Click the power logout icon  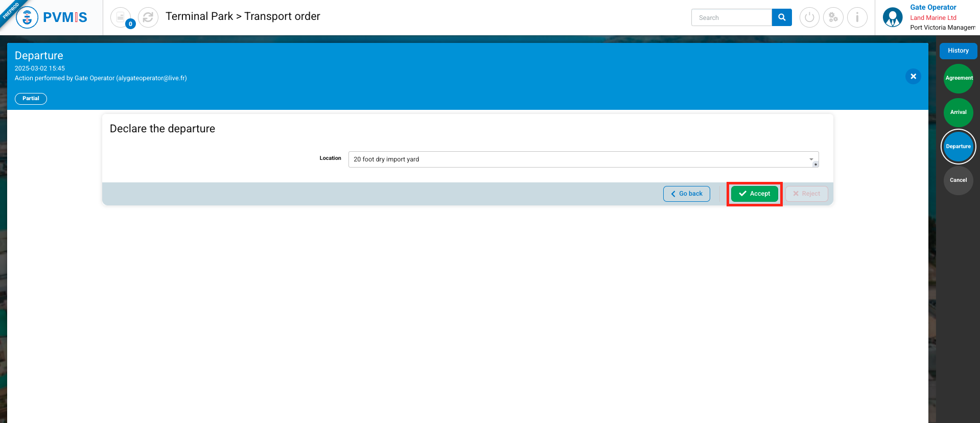tap(809, 17)
